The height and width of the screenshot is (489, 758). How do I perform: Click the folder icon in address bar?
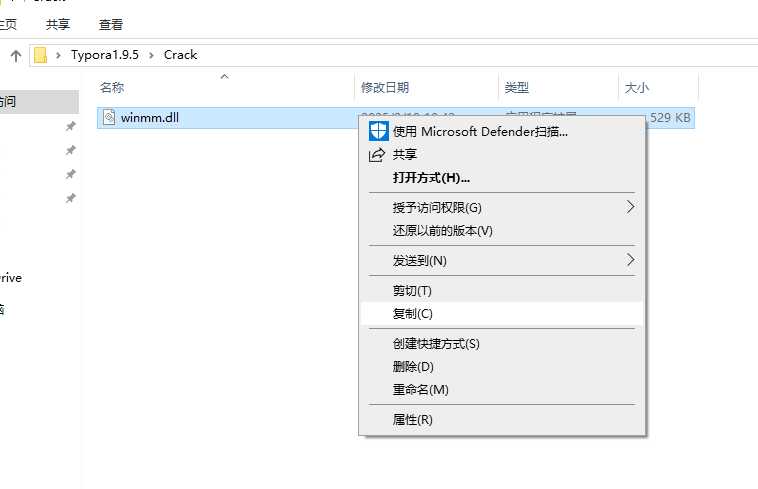point(41,55)
